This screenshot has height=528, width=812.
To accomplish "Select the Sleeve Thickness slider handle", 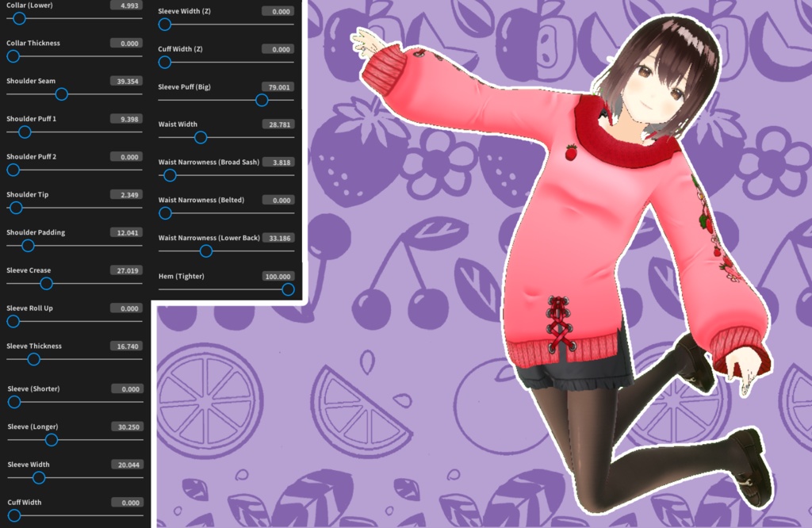I will pos(33,359).
